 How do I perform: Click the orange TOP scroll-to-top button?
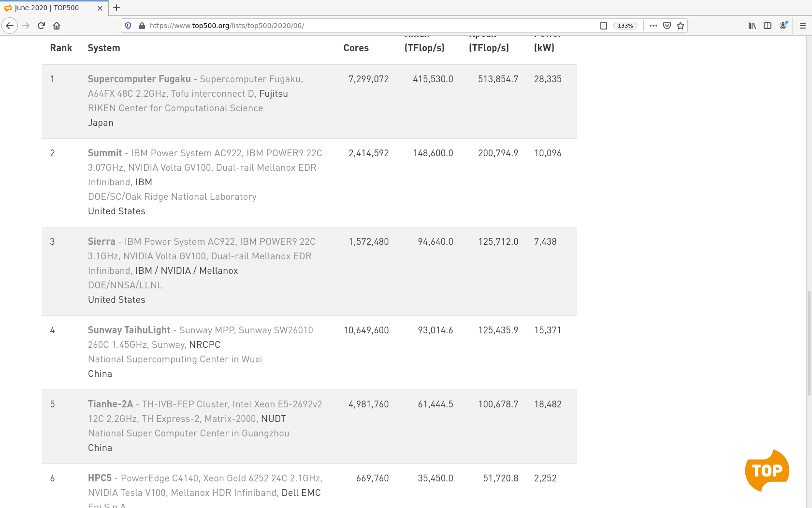point(767,470)
